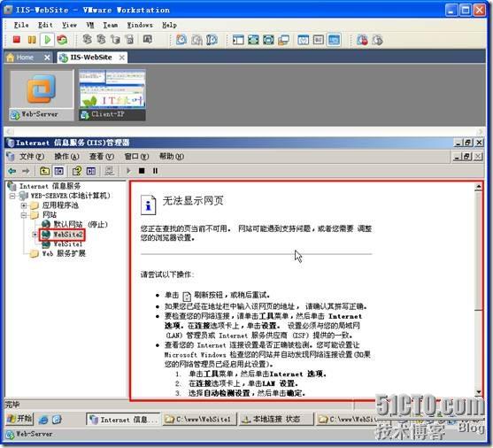493x448 pixels.
Task: Click the 本地连接 状态 taskbar button
Action: point(277,420)
